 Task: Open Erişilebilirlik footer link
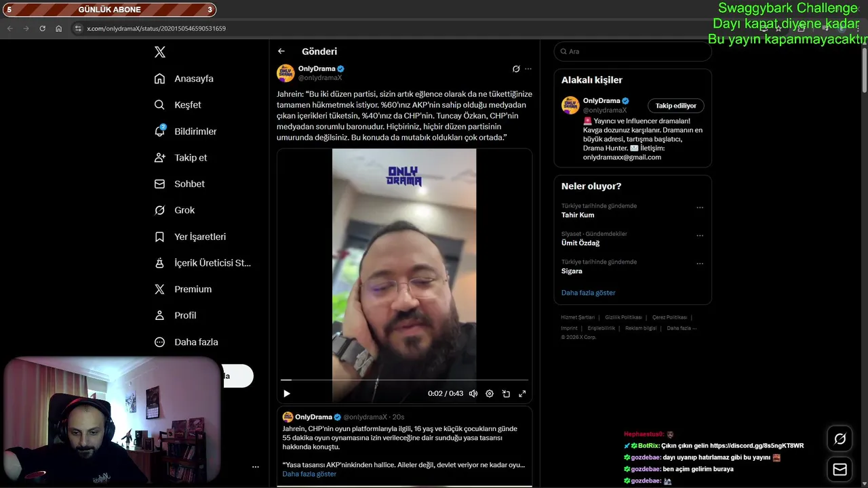point(601,328)
